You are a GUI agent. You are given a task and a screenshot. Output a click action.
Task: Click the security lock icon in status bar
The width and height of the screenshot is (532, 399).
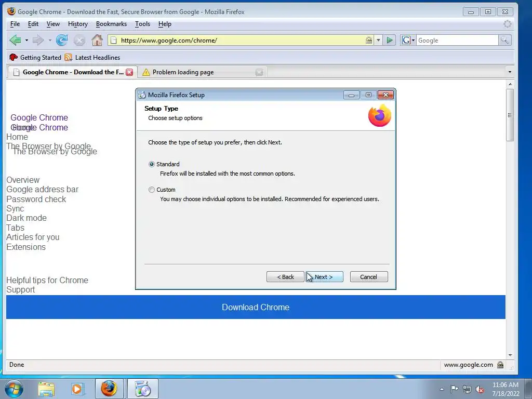[500, 365]
